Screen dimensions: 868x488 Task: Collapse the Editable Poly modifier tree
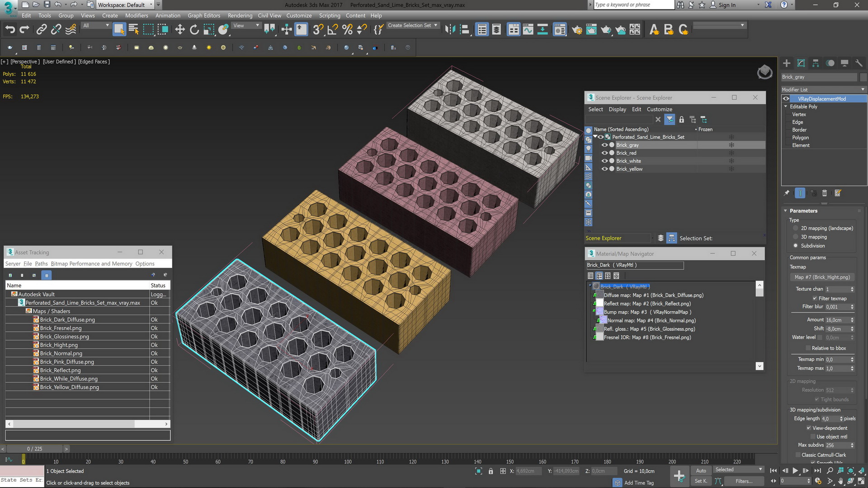[x=786, y=107]
